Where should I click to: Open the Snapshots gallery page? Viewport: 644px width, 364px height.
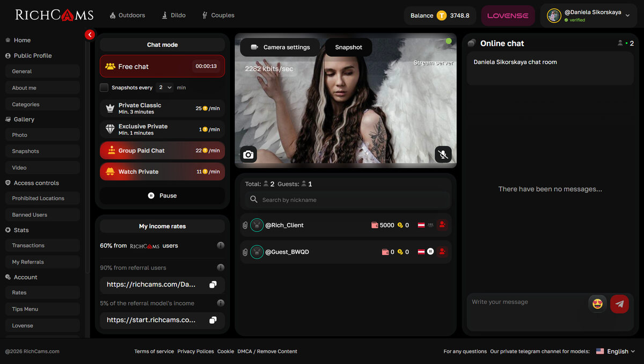coord(42,151)
